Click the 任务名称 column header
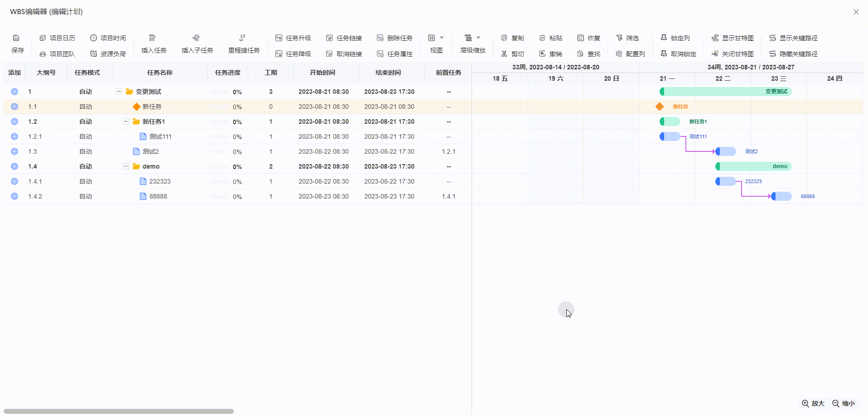Viewport: 868px width, 417px height. click(x=159, y=73)
